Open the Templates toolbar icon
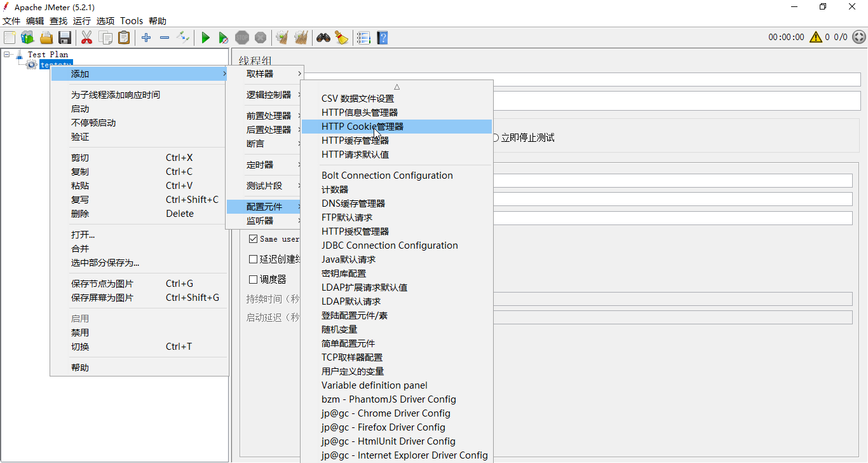The image size is (868, 463). (27, 38)
